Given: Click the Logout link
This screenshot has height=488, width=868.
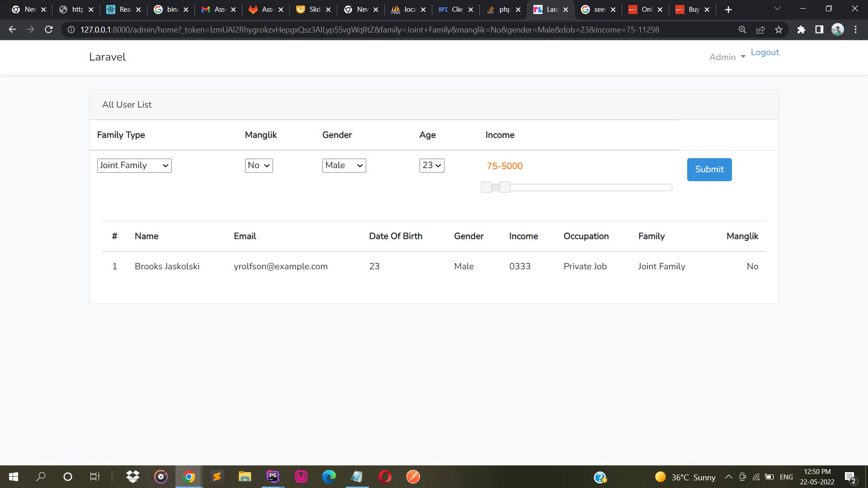Looking at the screenshot, I should [764, 52].
